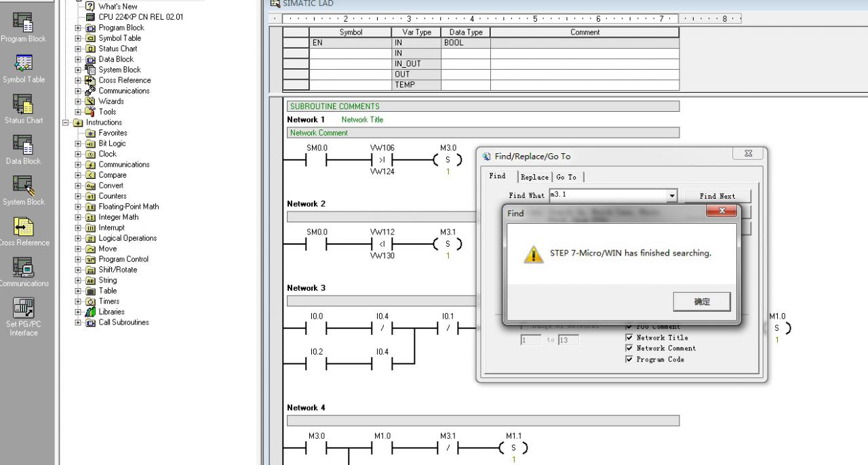Image resolution: width=868 pixels, height=465 pixels.
Task: Click the IN_OUT cell in Var Type column
Action: pos(416,64)
